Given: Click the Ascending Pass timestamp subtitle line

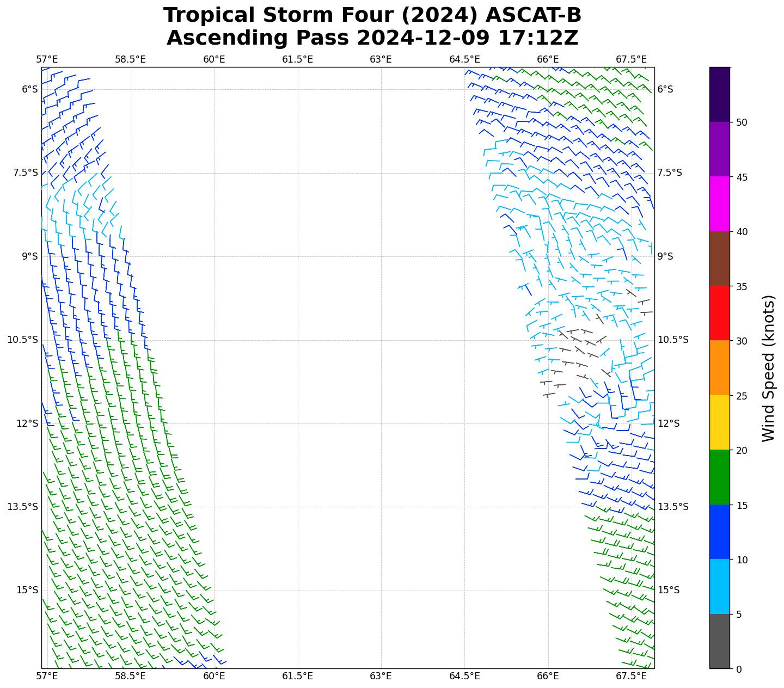Looking at the screenshot, I should [x=372, y=38].
